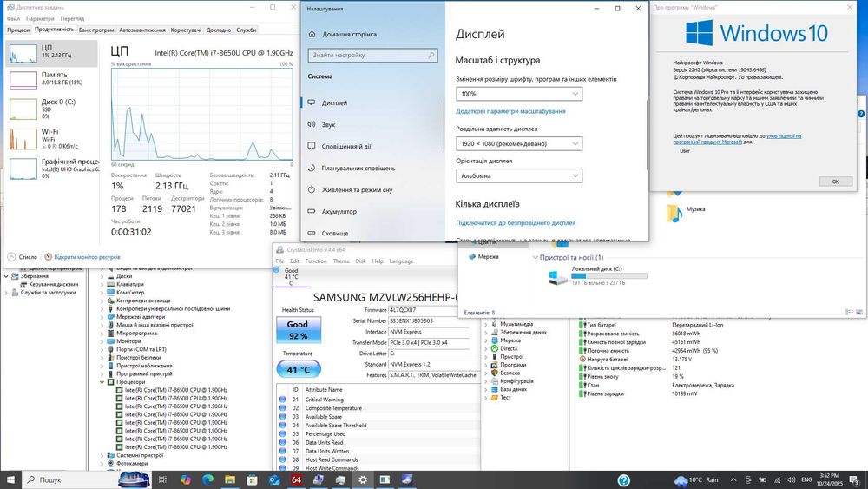Image resolution: width=868 pixels, height=489 pixels.
Task: Open the Файл menu in Task Manager
Action: tap(13, 18)
